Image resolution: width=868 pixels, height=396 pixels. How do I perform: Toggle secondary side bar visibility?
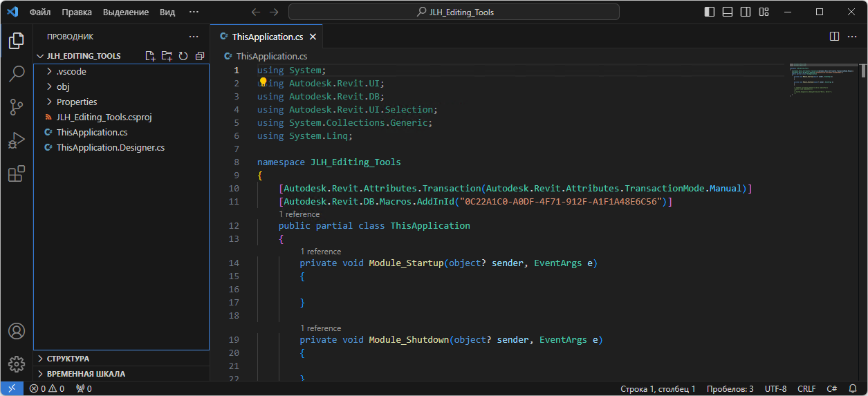click(746, 12)
